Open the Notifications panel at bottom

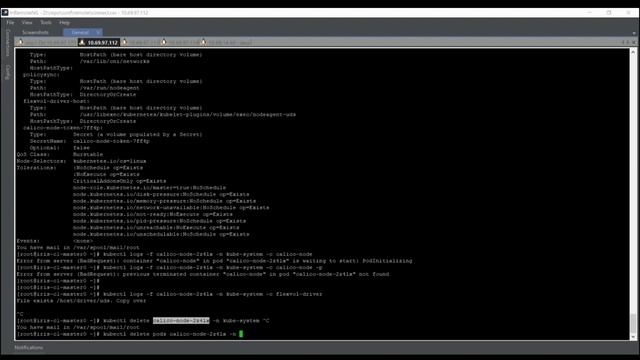[29, 348]
